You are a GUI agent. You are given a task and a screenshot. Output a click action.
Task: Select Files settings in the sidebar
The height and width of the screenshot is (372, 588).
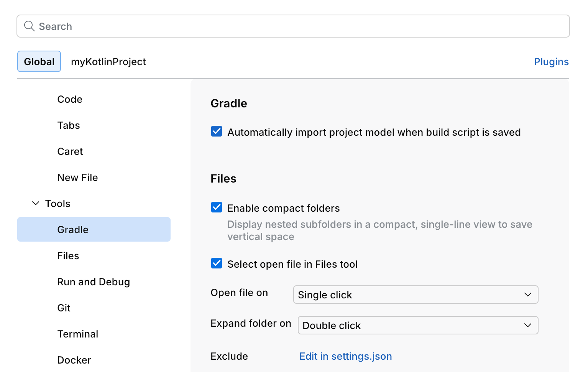point(68,255)
